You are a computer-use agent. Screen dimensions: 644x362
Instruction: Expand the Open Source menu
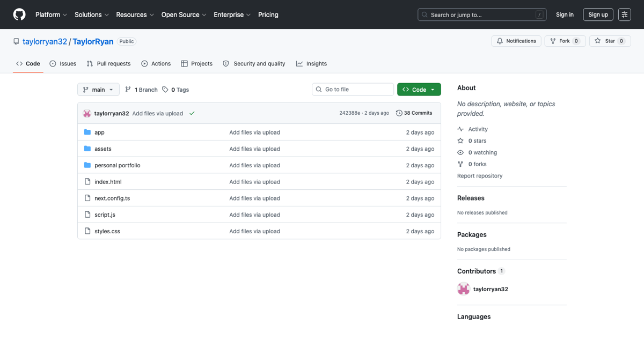coord(184,14)
